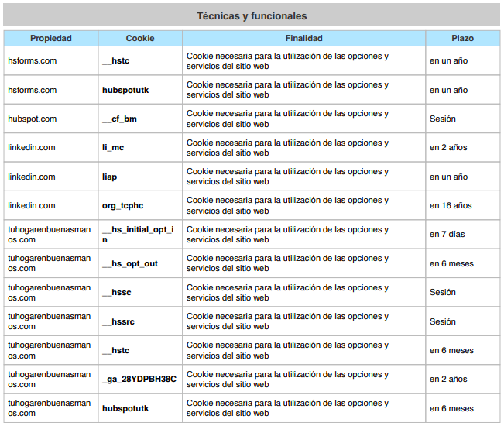Select hubspotutk cookie in the hsforms.com row

(125, 90)
